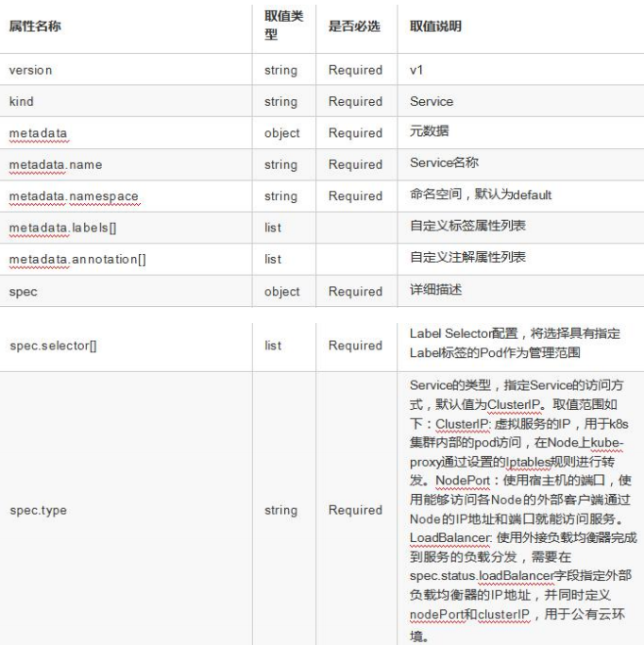Image resolution: width=644 pixels, height=645 pixels.
Task: Click the metadata.name attribute cell
Action: 56,164
